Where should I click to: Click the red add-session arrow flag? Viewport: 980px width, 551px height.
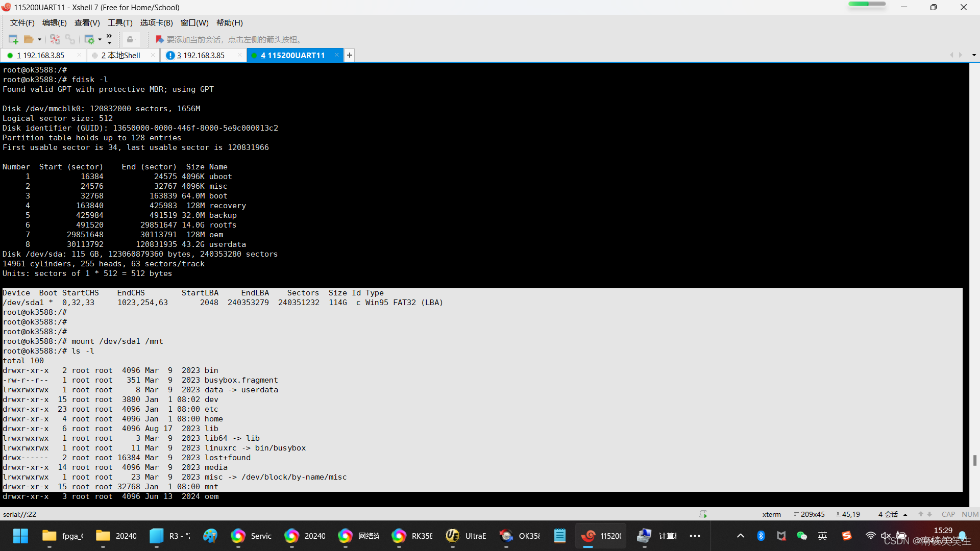click(x=159, y=39)
